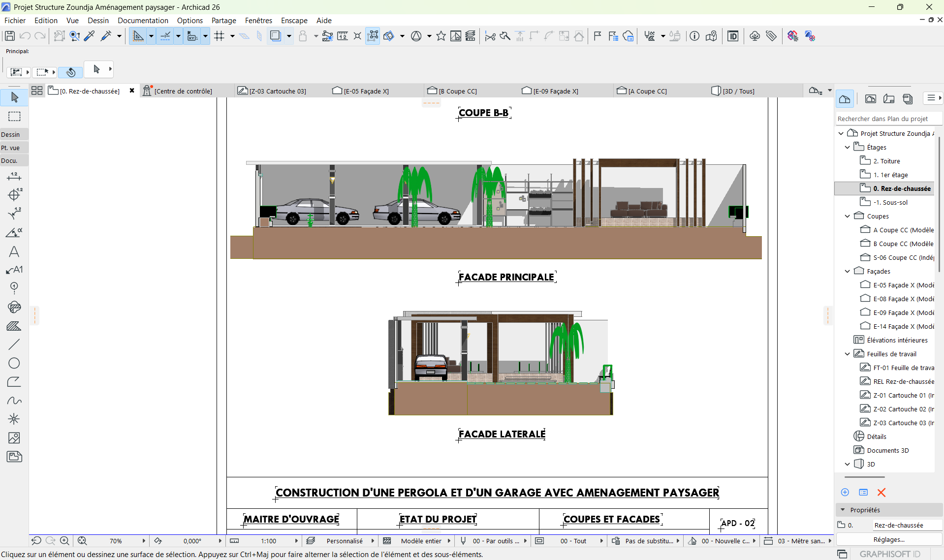Select the Arrow tool in toolbox
Viewport: 944px width, 560px height.
[x=14, y=97]
